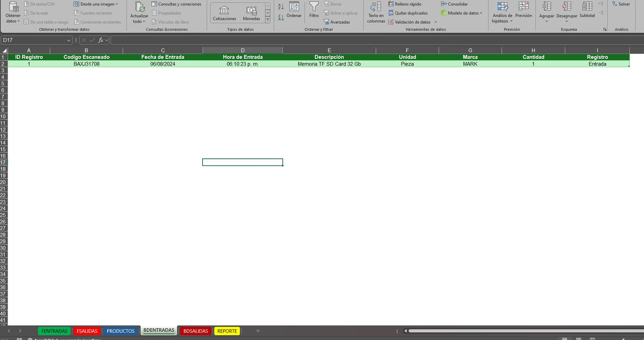Click the ID Registro header cell
The width and height of the screenshot is (644, 340).
29,57
